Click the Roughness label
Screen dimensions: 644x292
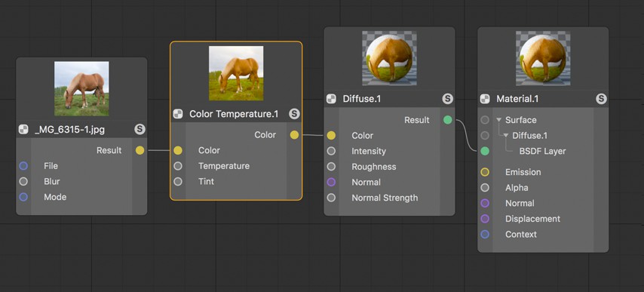(374, 167)
